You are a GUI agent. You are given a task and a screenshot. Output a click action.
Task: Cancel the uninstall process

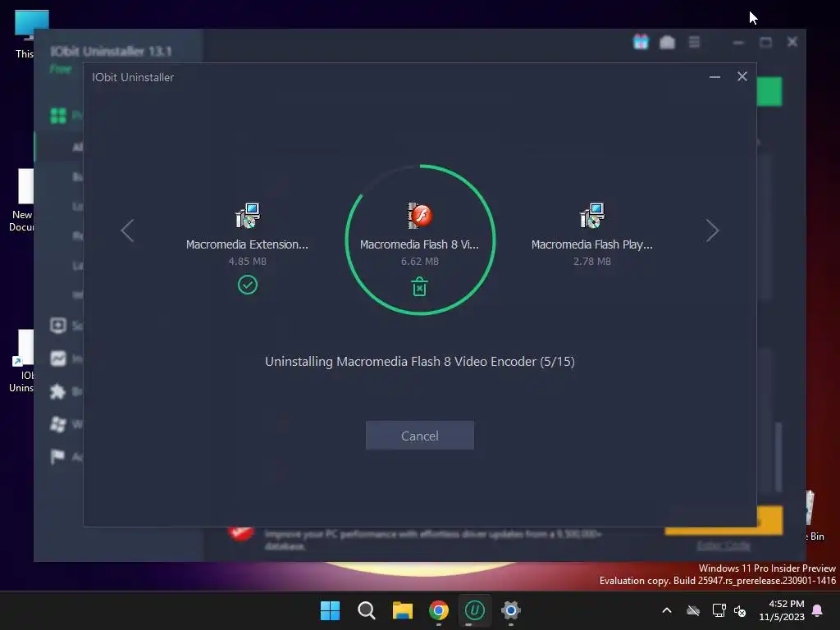tap(419, 436)
